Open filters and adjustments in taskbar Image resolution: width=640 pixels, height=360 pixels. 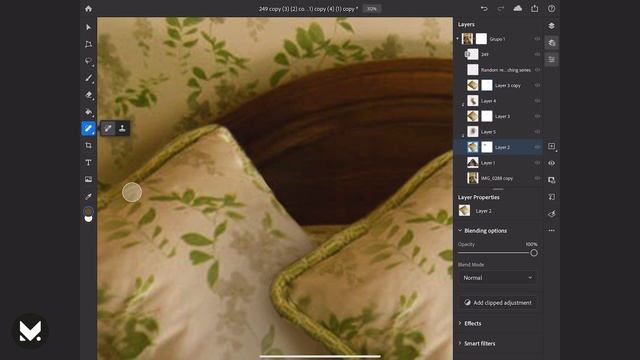click(x=551, y=214)
